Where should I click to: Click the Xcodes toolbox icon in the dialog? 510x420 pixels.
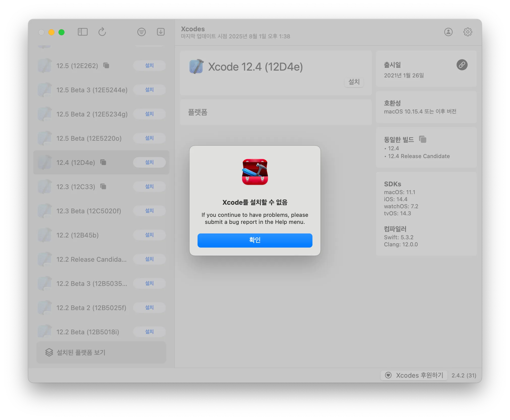[x=255, y=172]
